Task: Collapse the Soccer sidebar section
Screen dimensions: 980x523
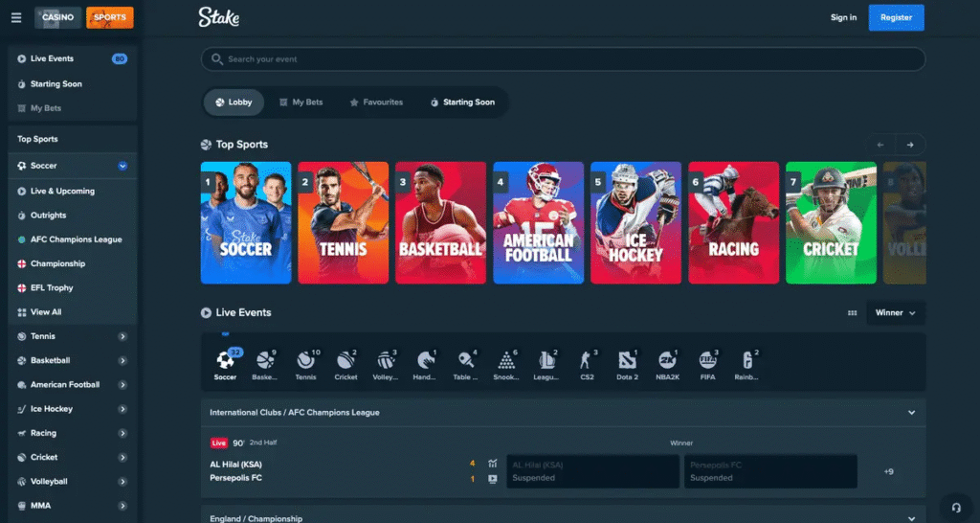Action: (122, 166)
